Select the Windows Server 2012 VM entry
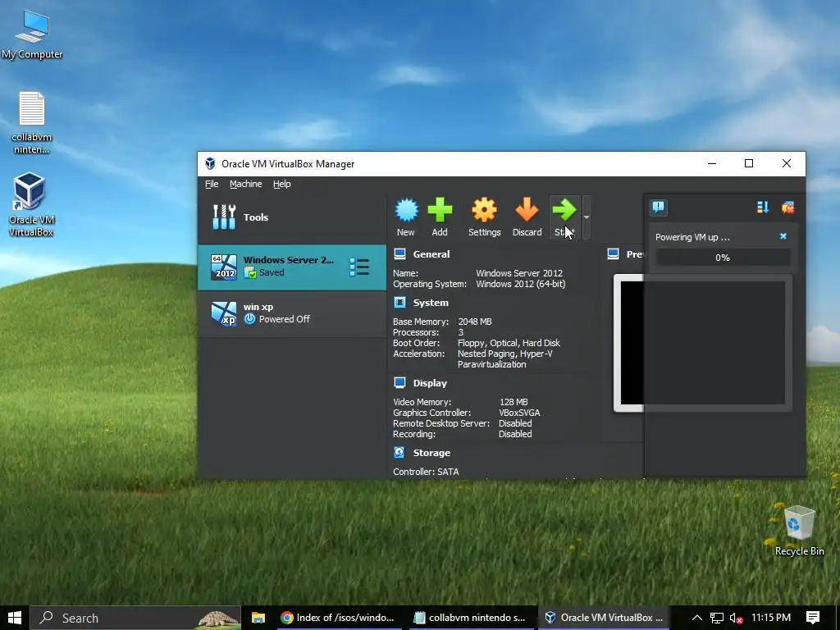The image size is (840, 630). (292, 267)
